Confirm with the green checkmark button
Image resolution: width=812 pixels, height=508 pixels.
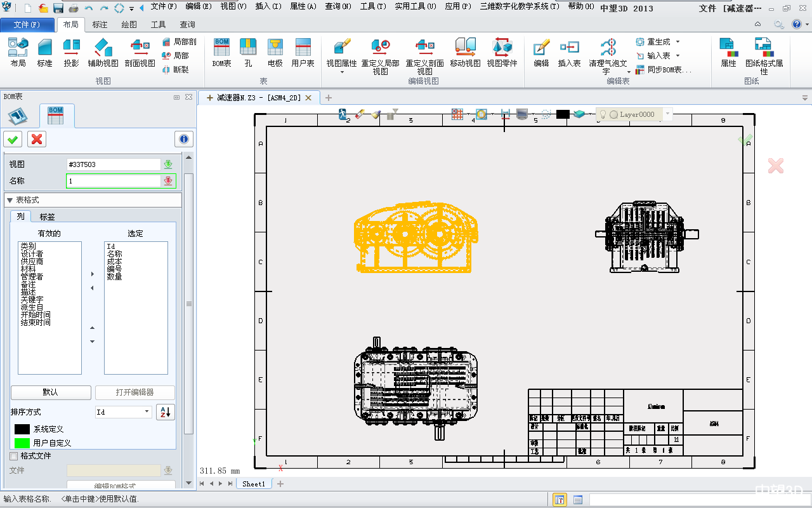pyautogui.click(x=13, y=139)
